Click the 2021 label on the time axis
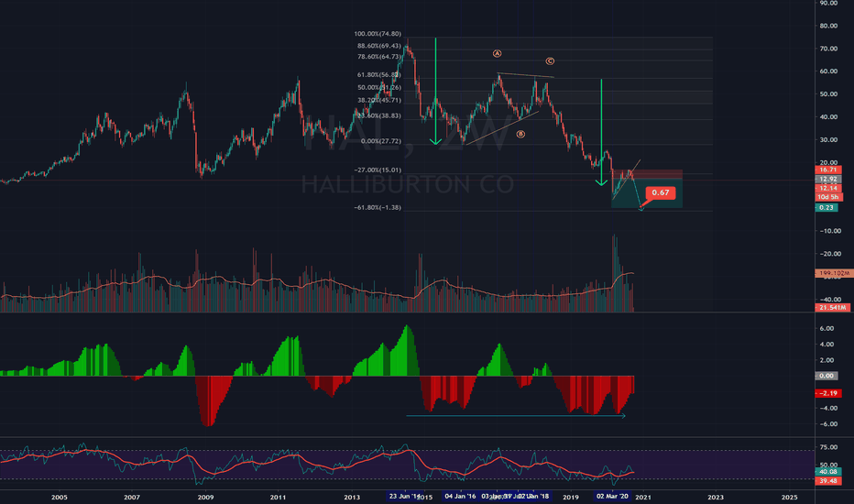The height and width of the screenshot is (504, 854). [643, 497]
